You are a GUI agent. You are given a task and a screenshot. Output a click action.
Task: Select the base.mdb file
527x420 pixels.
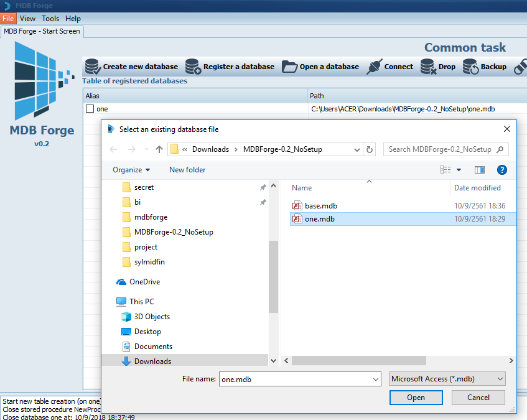click(320, 206)
